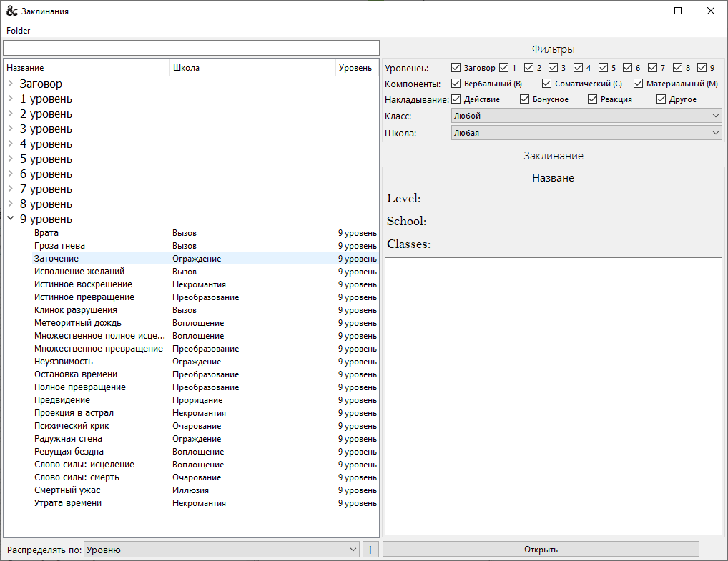Screen dimensions: 728x561
Task: Open the Класс dropdown
Action: pos(586,116)
